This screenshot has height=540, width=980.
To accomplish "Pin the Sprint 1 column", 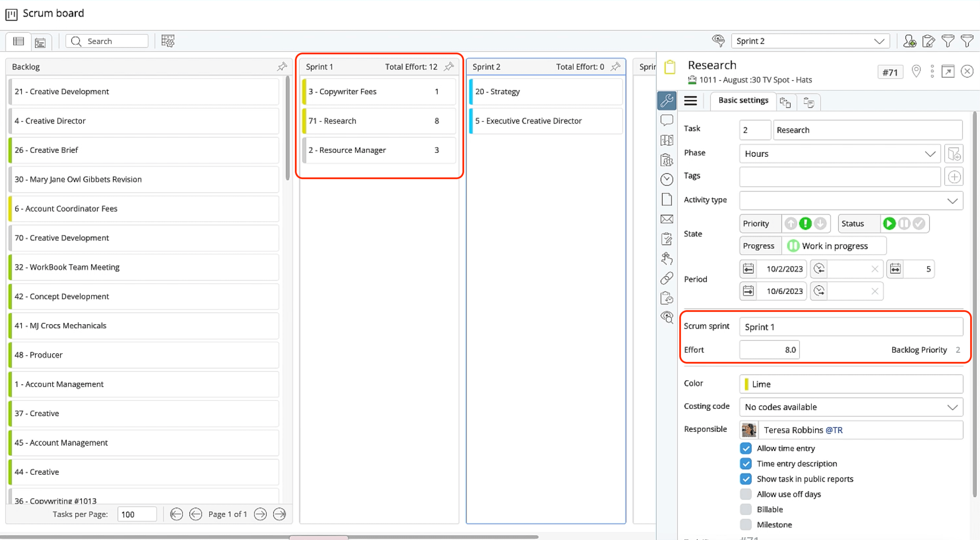I will tap(449, 67).
